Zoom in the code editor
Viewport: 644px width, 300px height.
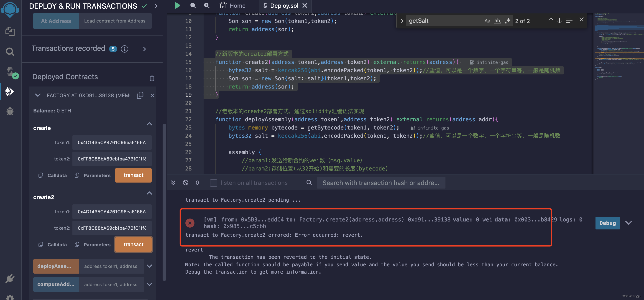[x=207, y=5]
